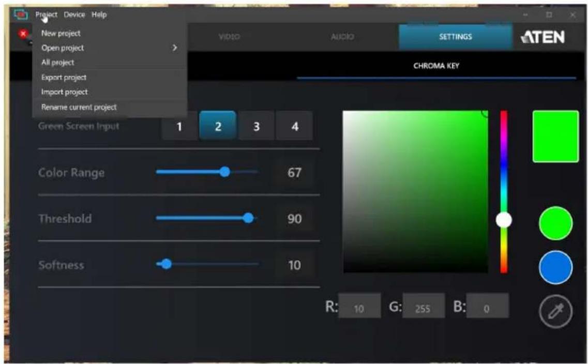Click the white hue slider handle
The width and height of the screenshot is (588, 364).
(x=504, y=220)
